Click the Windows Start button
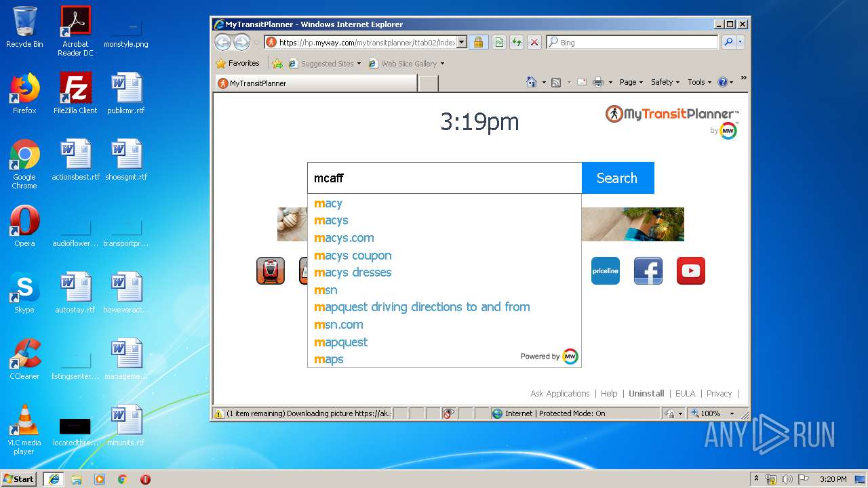The height and width of the screenshot is (488, 868). (19, 479)
